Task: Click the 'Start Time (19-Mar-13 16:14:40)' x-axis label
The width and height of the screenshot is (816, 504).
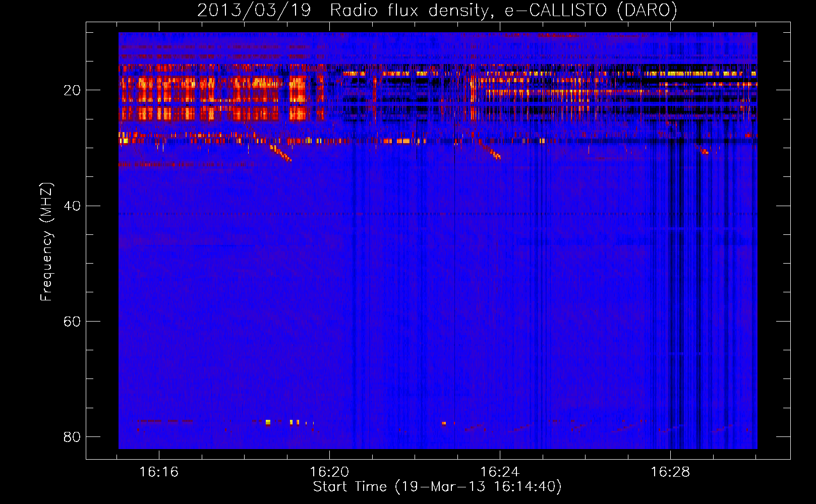Action: 437,487
